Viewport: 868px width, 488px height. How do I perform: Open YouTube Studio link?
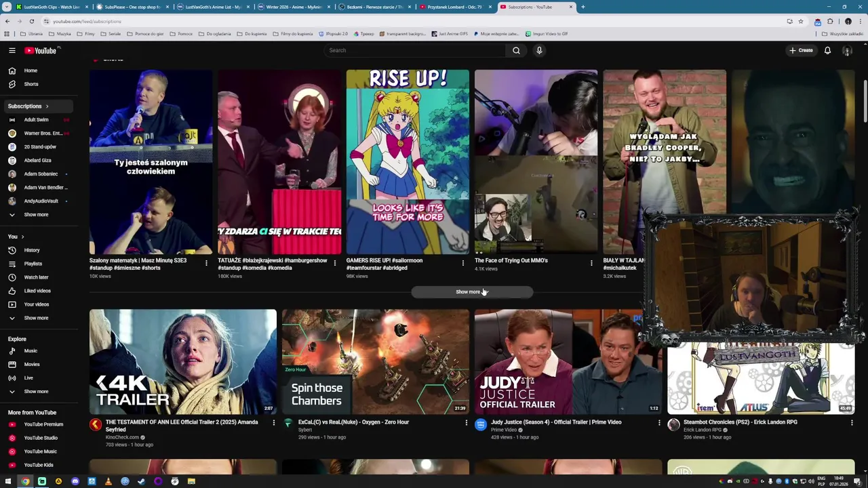[x=37, y=438]
